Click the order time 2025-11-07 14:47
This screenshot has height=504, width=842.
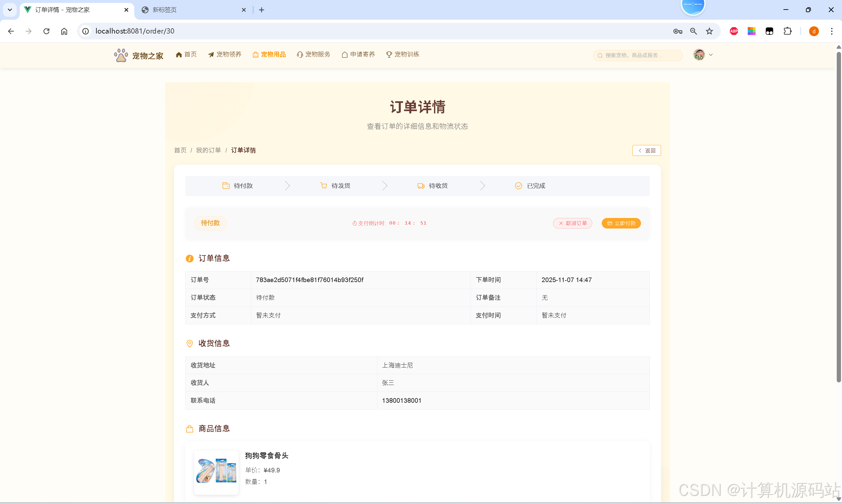566,280
